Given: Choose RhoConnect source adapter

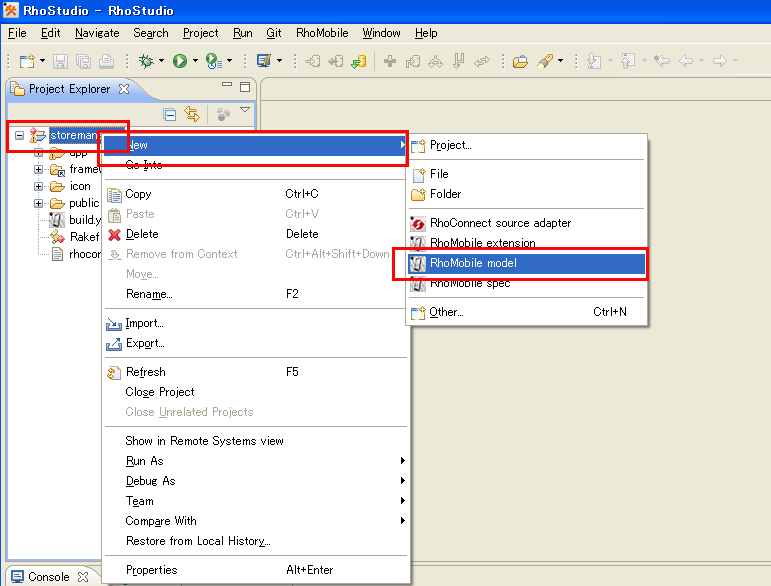Looking at the screenshot, I should tap(526, 223).
